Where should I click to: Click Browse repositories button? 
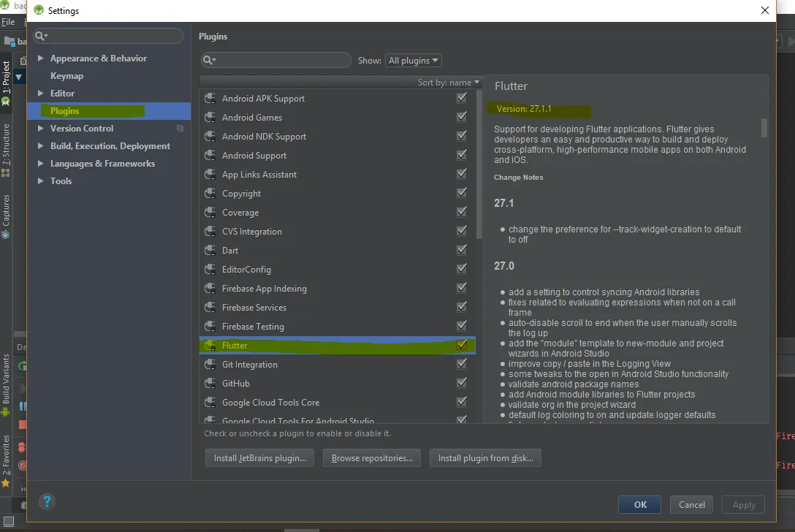click(372, 458)
